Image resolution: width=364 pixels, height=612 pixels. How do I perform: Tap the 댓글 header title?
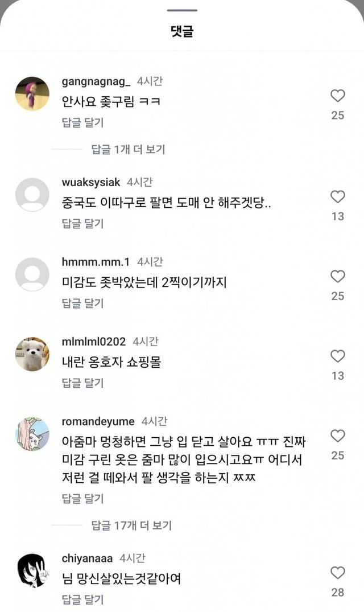pos(182,31)
